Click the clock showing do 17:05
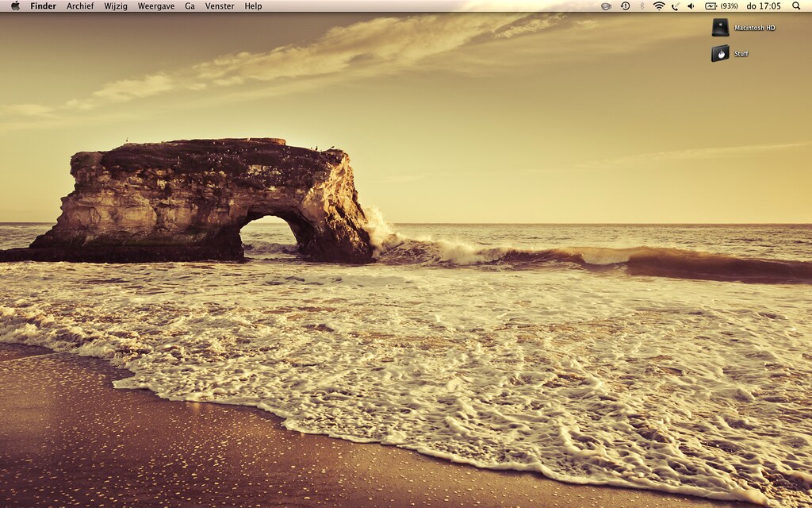 764,6
